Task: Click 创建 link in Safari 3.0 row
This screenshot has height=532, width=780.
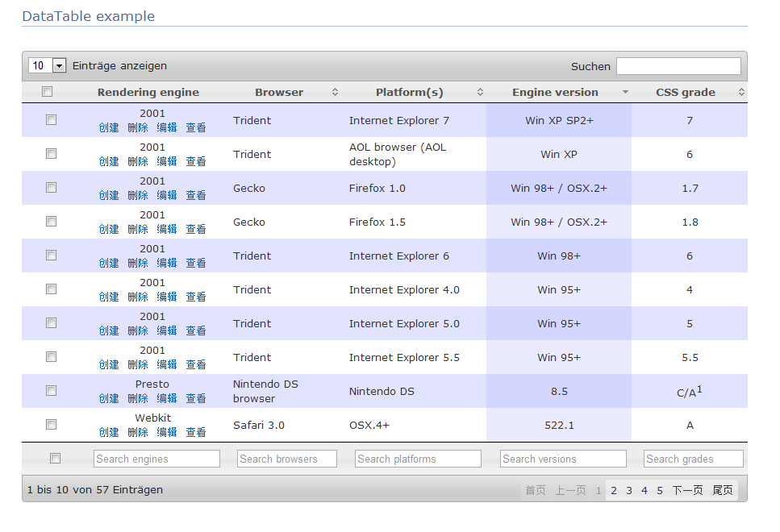Action: click(x=109, y=432)
